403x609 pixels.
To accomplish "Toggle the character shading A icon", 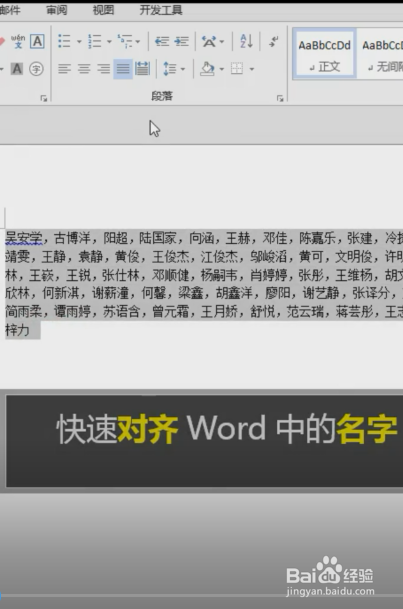I will (x=16, y=69).
